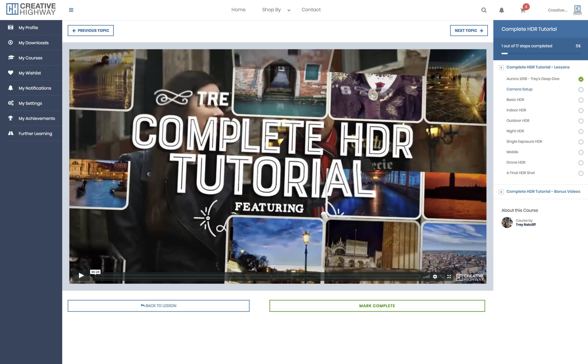Open video settings gear icon
This screenshot has width=588, height=364.
tap(435, 276)
